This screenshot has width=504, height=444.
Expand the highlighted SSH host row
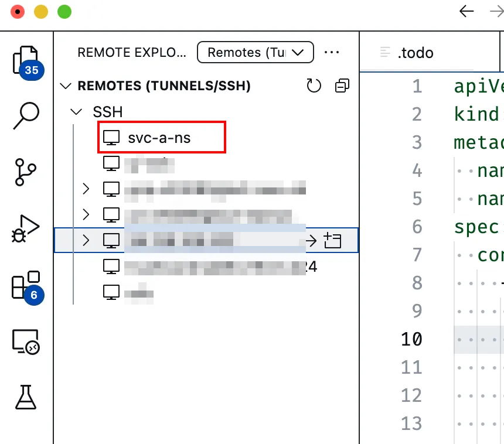[x=86, y=240]
